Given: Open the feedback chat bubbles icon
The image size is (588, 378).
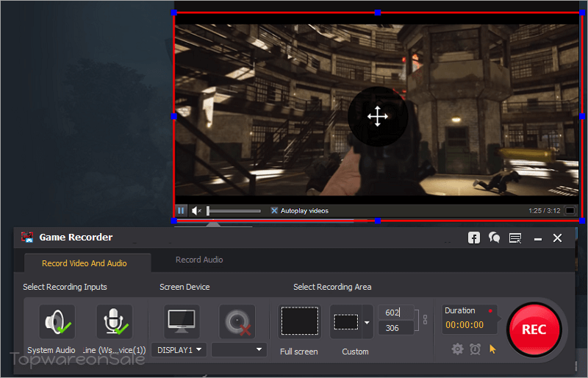Looking at the screenshot, I should (x=494, y=238).
